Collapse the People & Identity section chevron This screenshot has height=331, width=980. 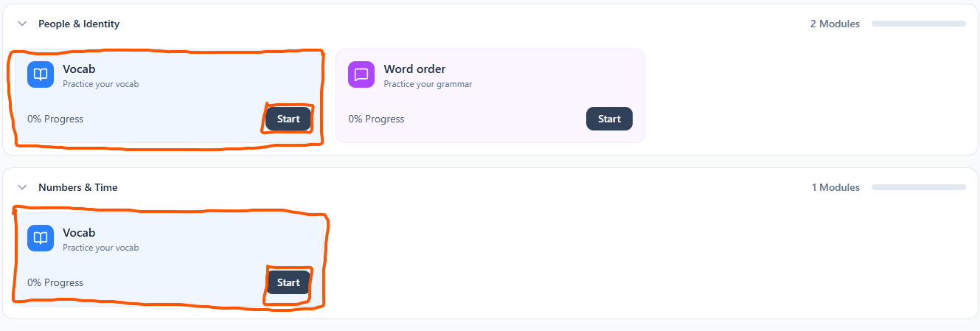point(22,24)
